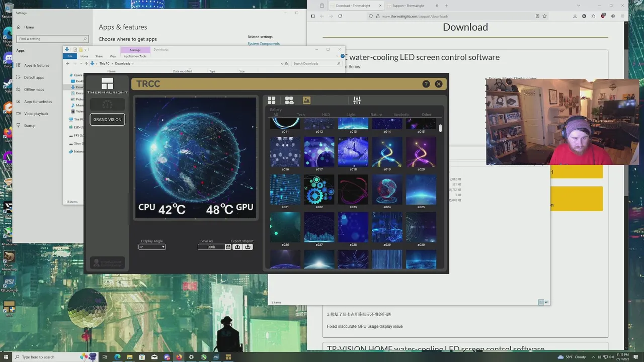Reload the Thermalright page in browser
Viewport: 644px width, 362px height.
point(340,16)
